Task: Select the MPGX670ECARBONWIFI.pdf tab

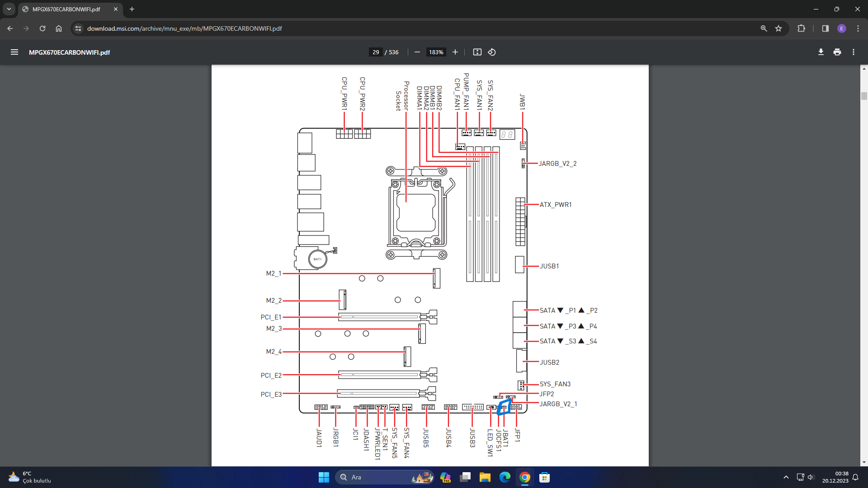Action: [x=66, y=9]
